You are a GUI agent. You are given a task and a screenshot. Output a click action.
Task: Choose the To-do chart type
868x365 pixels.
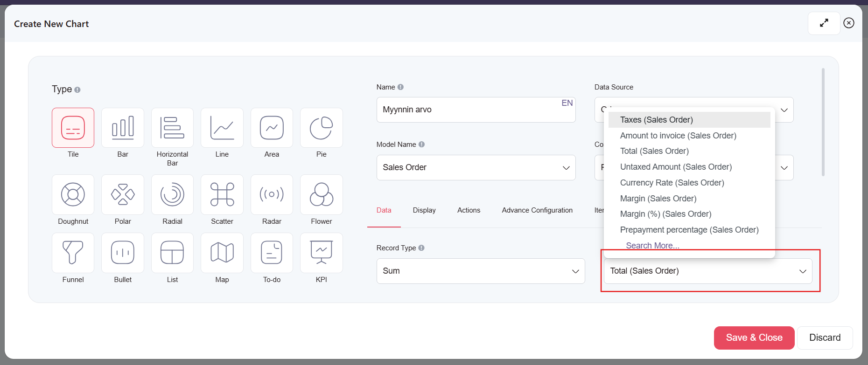(272, 253)
